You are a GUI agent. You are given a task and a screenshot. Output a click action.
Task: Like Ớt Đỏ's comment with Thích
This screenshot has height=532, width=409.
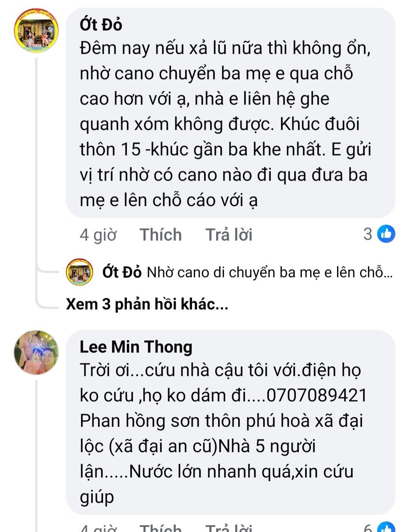click(x=161, y=235)
